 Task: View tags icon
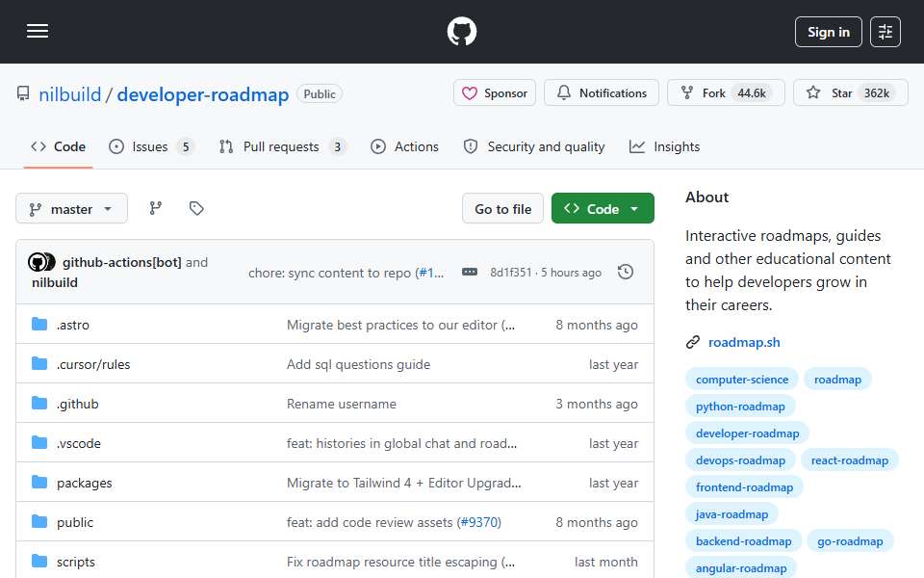(x=196, y=208)
